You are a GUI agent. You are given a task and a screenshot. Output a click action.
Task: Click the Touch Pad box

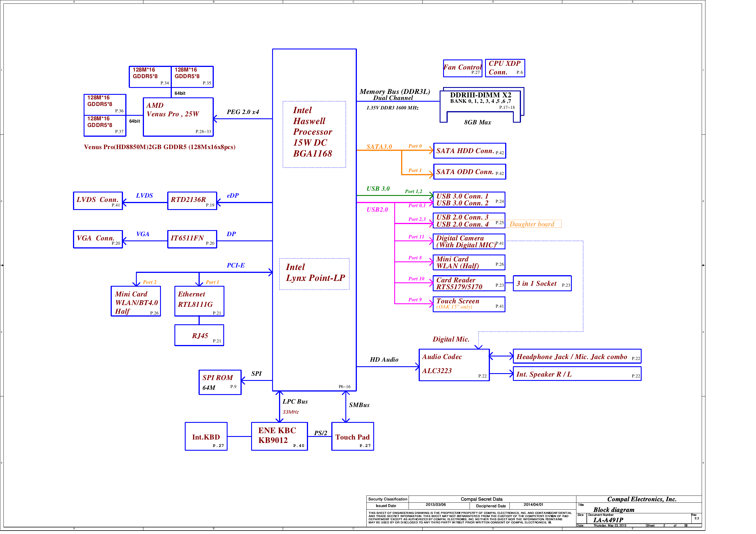point(352,436)
